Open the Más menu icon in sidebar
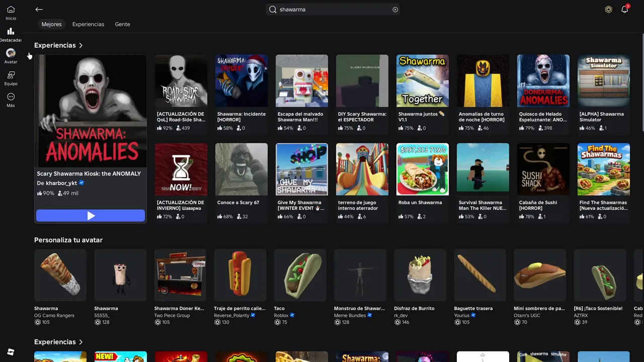This screenshot has height=362, width=644. point(11,97)
